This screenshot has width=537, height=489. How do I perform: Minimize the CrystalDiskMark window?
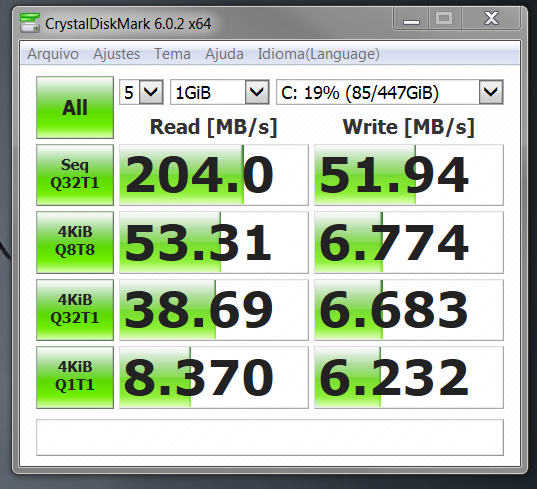click(x=411, y=18)
